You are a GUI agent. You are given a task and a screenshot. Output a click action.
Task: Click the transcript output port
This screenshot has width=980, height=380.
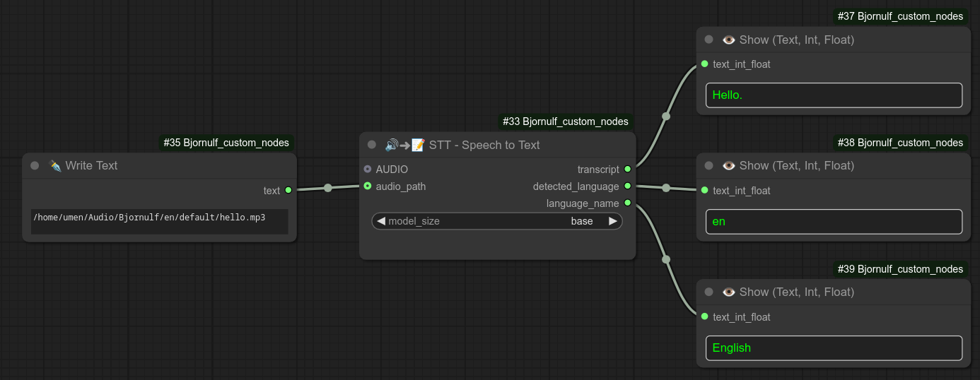pyautogui.click(x=627, y=170)
